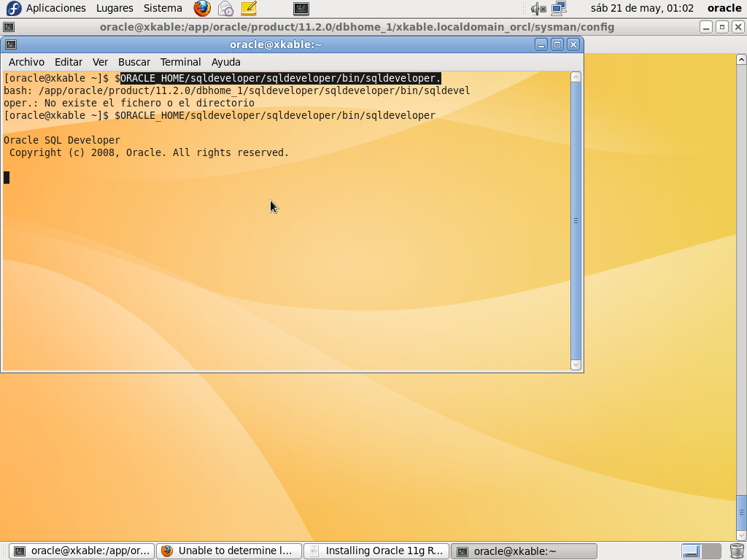Click the background window scrollbar down arrow
747x560 pixels.
741,536
